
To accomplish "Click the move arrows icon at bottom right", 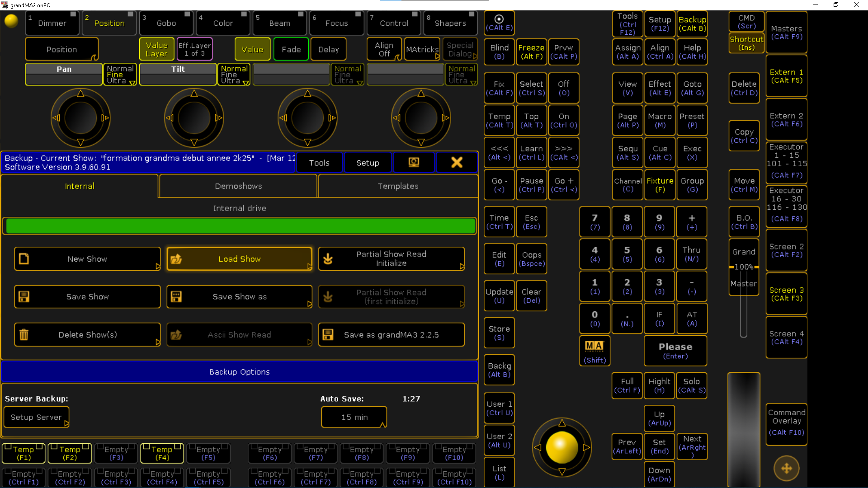I will click(787, 469).
